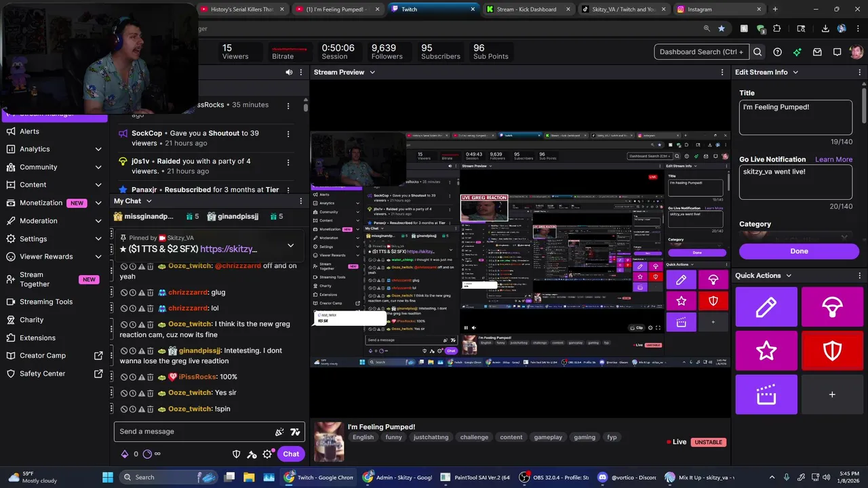Open Chrome extensions puzzle icon

click(x=777, y=28)
